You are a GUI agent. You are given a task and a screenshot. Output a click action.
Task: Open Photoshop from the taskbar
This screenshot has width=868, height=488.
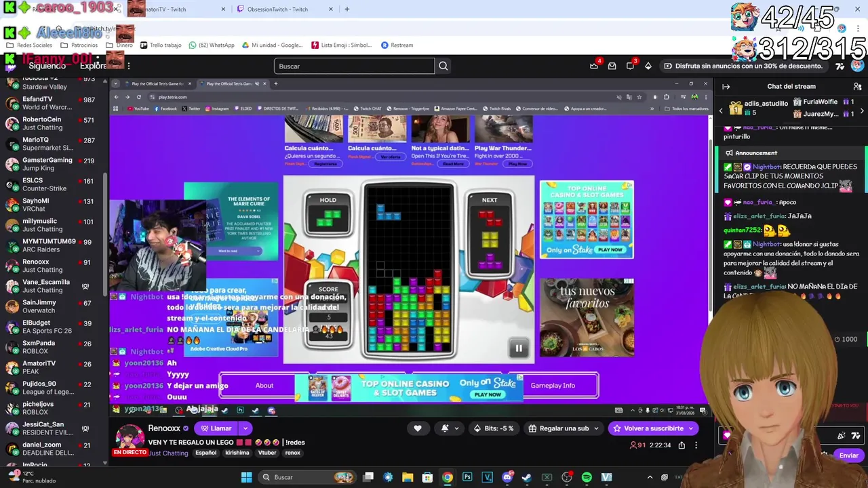click(x=467, y=477)
